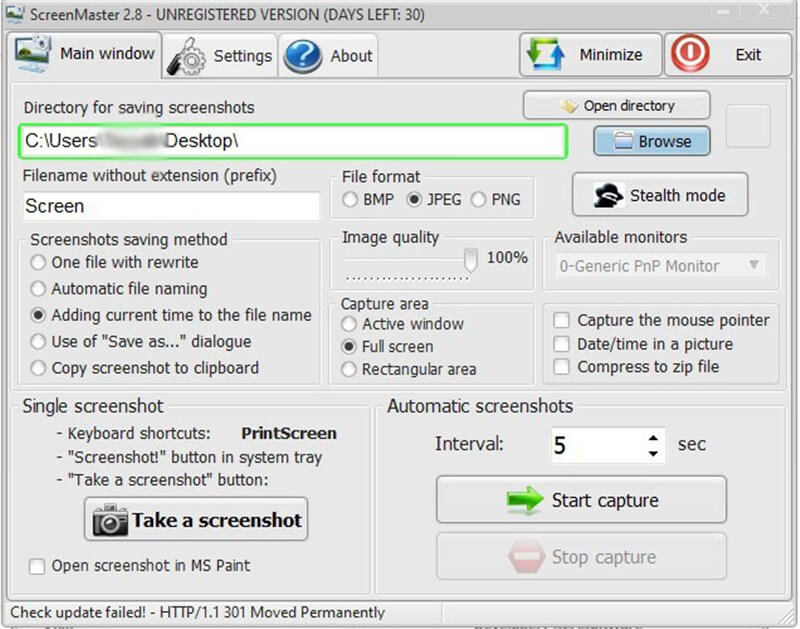Click the camera icon on Take a screenshot
Screen dimensions: 800x629
(110, 520)
